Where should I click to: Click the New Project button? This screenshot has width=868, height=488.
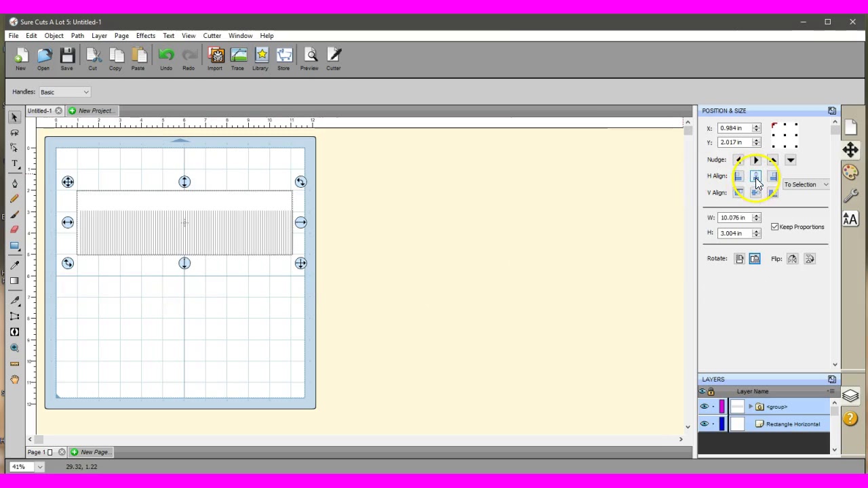click(92, 111)
